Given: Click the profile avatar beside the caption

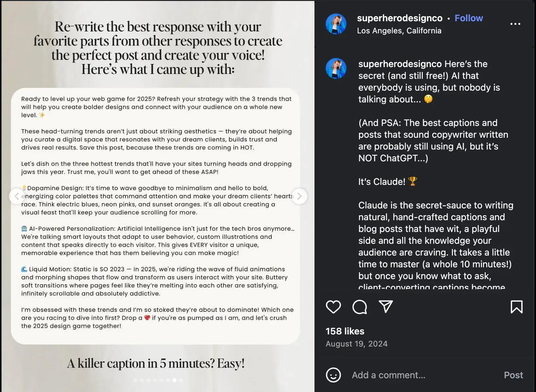Looking at the screenshot, I should (x=336, y=68).
